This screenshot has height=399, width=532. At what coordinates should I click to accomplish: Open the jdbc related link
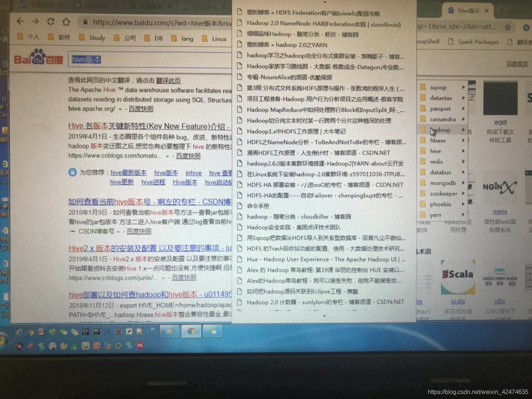click(500, 301)
